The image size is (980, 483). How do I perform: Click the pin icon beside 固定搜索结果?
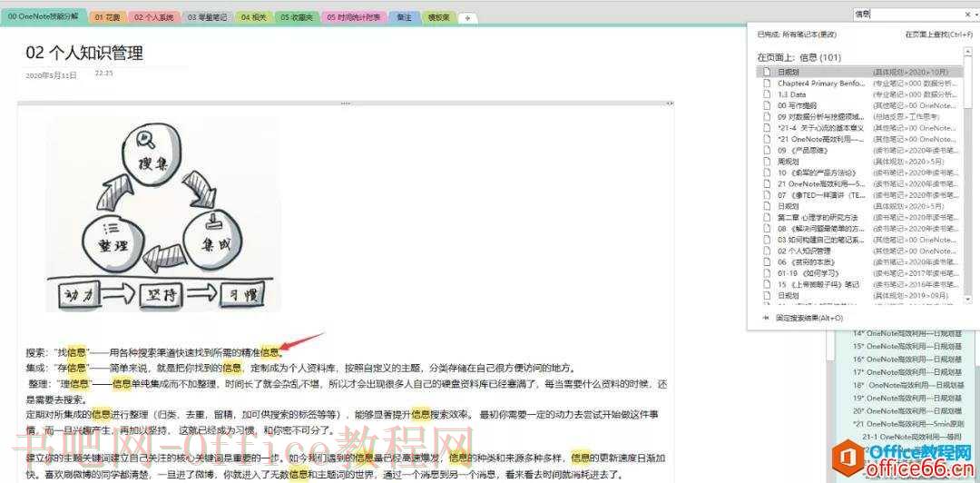tap(766, 318)
